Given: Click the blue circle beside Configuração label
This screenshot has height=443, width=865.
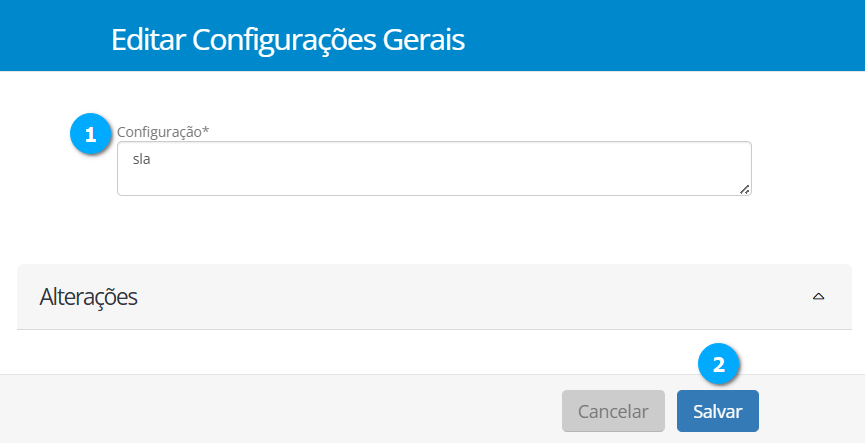Looking at the screenshot, I should tap(91, 135).
